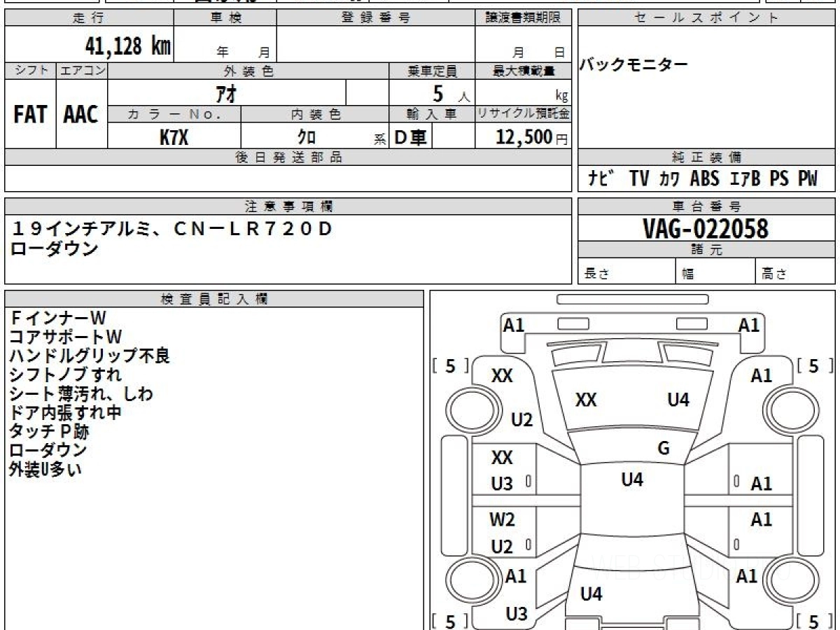Click the mileage value 41,128 km
Screen dimensions: 840x630
pos(128,47)
